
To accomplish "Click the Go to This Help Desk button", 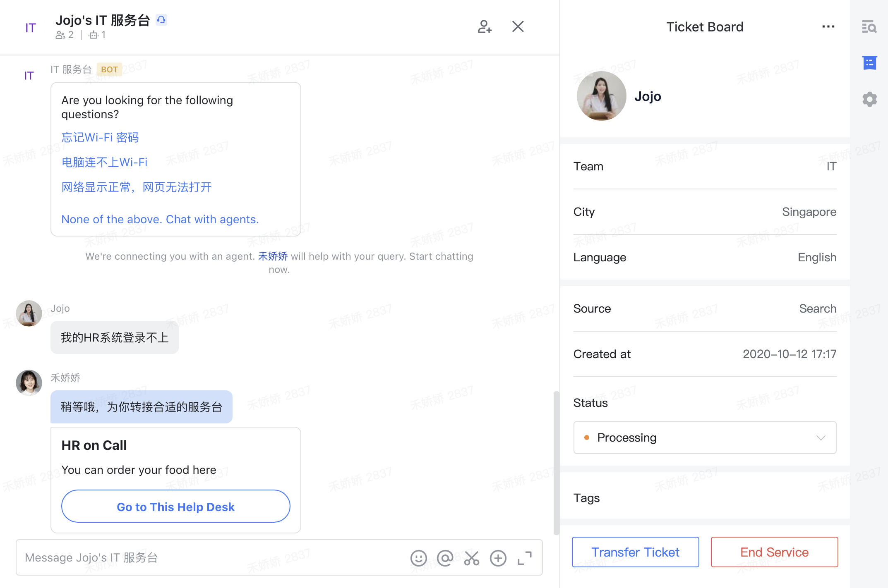I will pos(175,507).
